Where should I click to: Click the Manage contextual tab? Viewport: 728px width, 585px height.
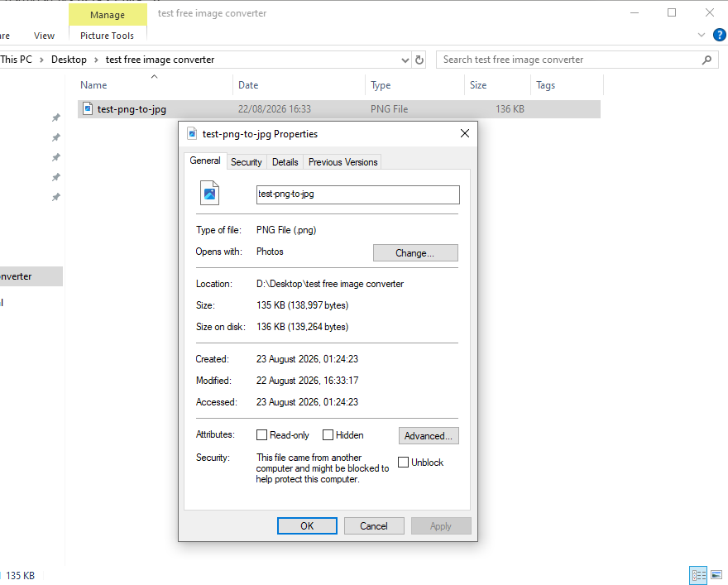[108, 15]
